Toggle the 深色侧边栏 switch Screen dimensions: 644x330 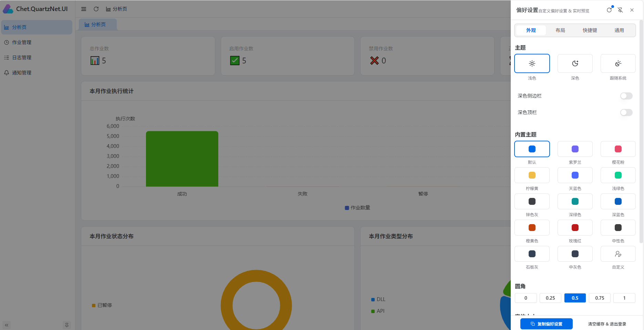[626, 96]
